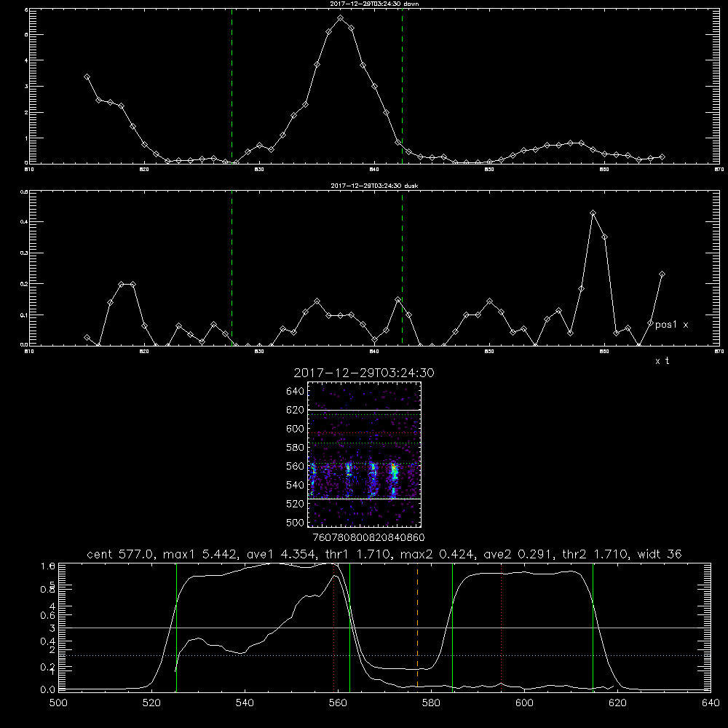Click the left green dashed line in dawn plot
This screenshot has height=728, width=728.
coord(232,86)
